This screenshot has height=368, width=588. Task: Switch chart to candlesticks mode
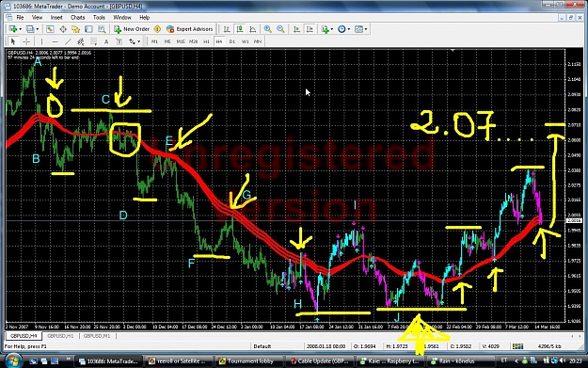[240, 29]
